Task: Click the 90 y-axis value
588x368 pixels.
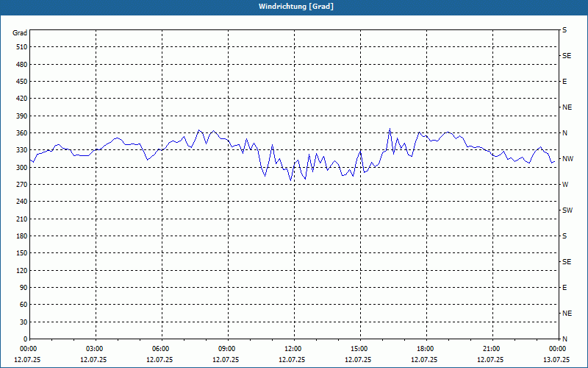Action: click(24, 287)
